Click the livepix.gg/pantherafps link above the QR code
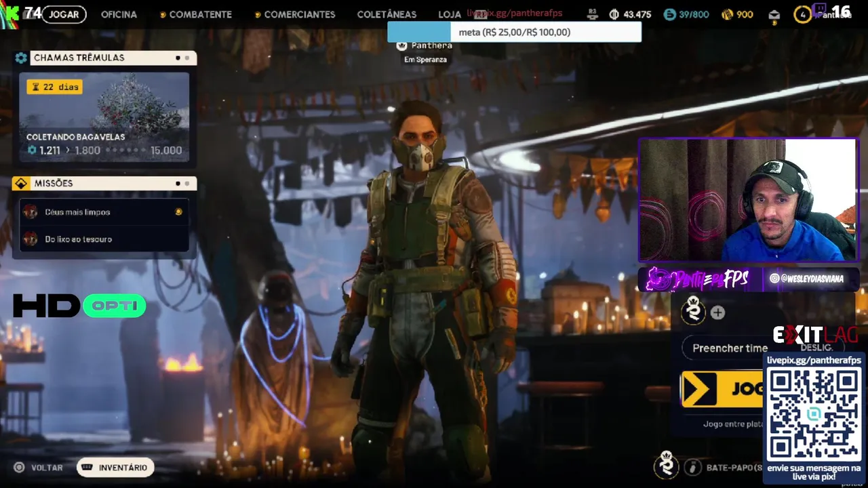868x488 pixels. 814,361
